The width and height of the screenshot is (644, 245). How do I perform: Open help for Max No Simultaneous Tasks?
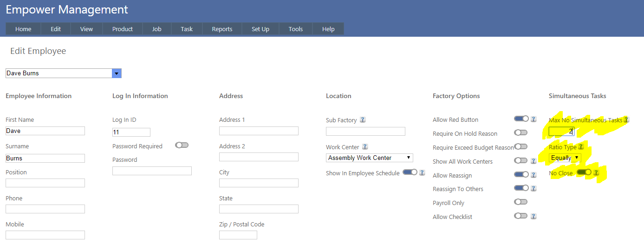[x=626, y=120]
